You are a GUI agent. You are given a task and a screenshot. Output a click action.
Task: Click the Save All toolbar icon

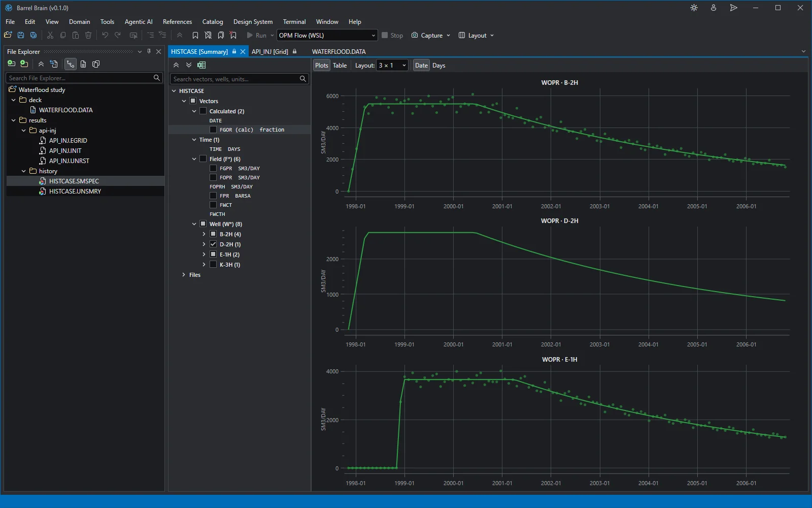[33, 35]
